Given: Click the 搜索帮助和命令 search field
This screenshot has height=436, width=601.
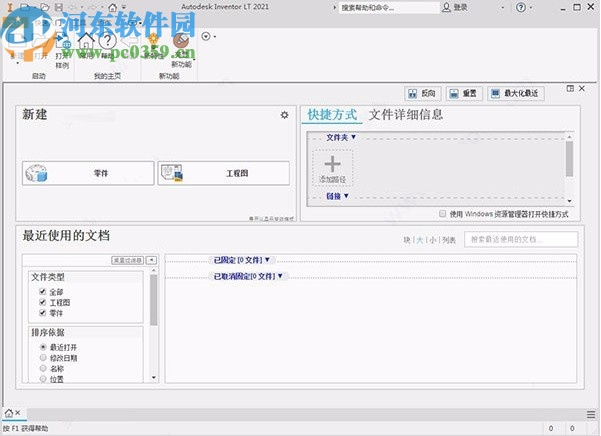Looking at the screenshot, I should pyautogui.click(x=389, y=7).
